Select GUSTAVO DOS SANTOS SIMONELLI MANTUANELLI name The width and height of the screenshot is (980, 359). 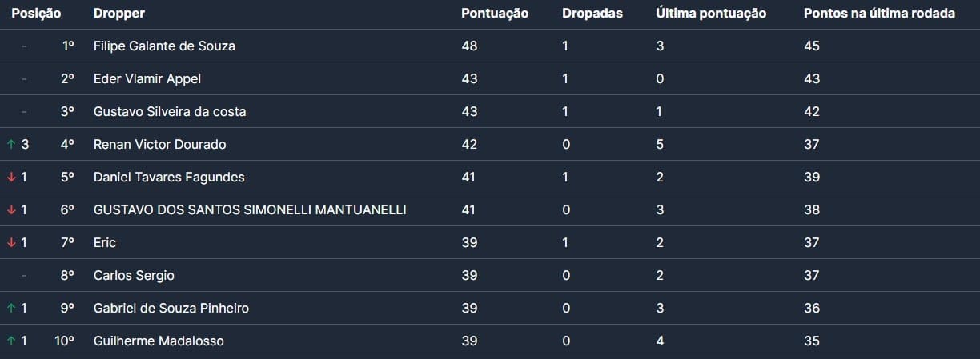click(250, 210)
